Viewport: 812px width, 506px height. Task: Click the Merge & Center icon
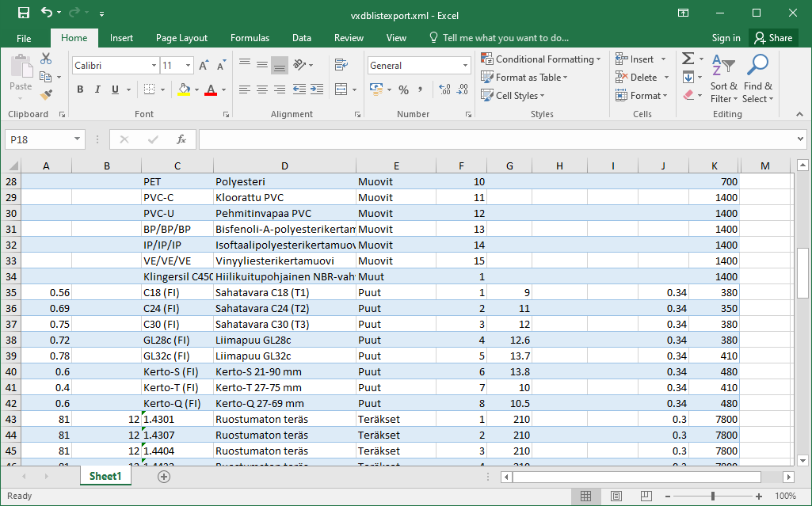tap(341, 89)
